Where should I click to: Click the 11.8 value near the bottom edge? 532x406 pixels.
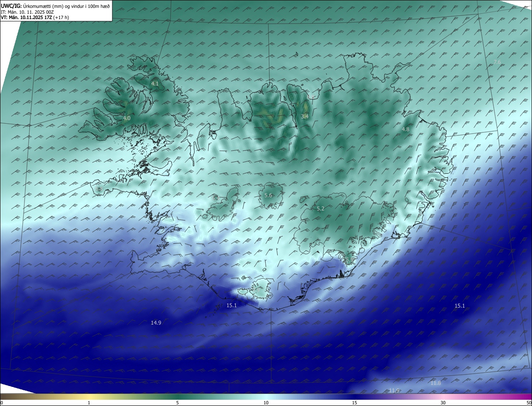pos(436,383)
